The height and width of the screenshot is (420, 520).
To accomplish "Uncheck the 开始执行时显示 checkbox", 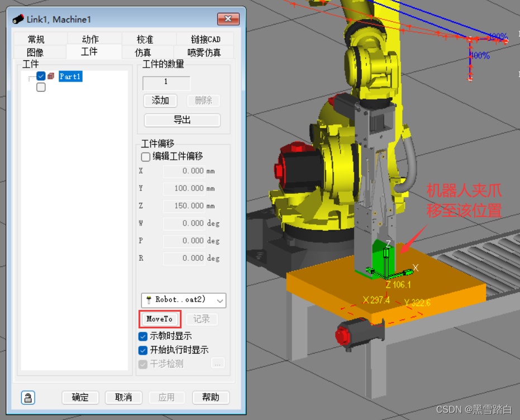I will coord(143,350).
